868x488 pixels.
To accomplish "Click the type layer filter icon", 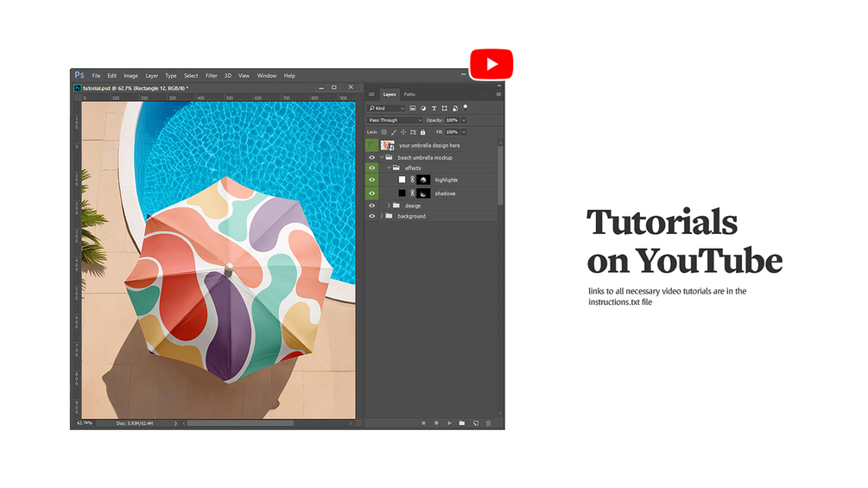I will [434, 109].
